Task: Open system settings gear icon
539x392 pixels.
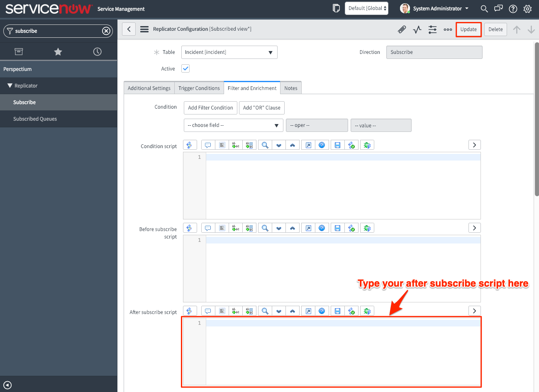Action: point(527,9)
